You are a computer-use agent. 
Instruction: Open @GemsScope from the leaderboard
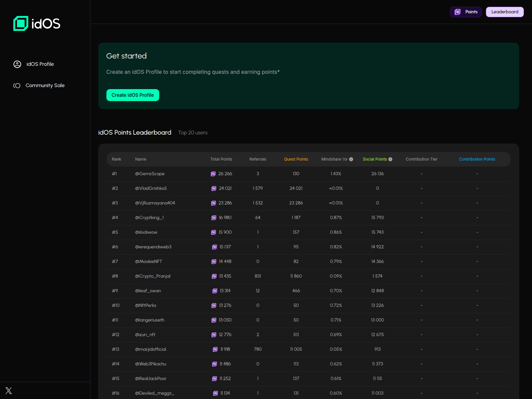[x=150, y=174]
